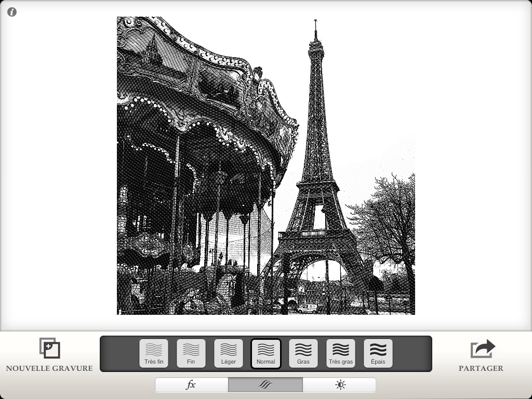Switch to the brightness sun tab

[340, 385]
